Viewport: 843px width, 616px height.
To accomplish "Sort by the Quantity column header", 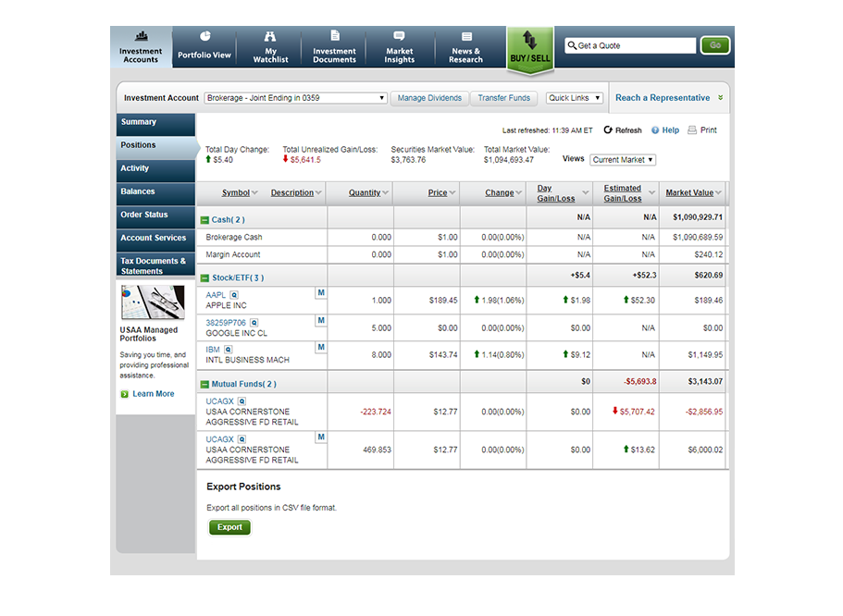I will [365, 193].
